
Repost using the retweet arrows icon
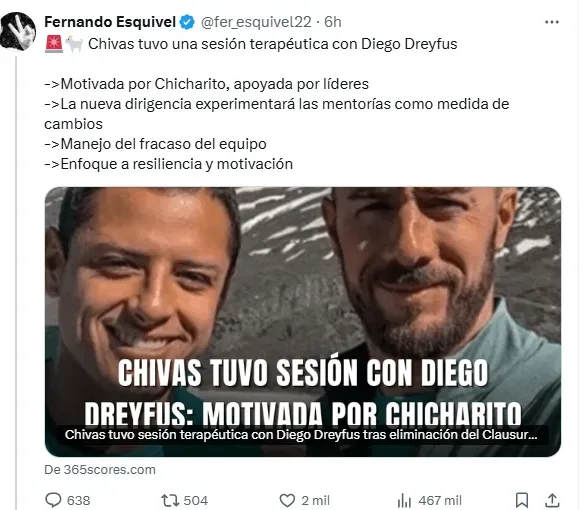(170, 500)
